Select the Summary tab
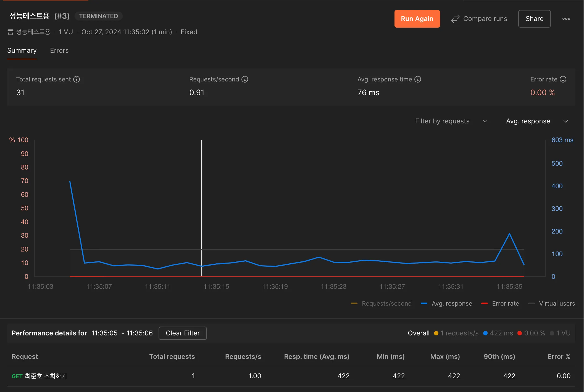Viewport: 584px width, 392px height. tap(22, 51)
